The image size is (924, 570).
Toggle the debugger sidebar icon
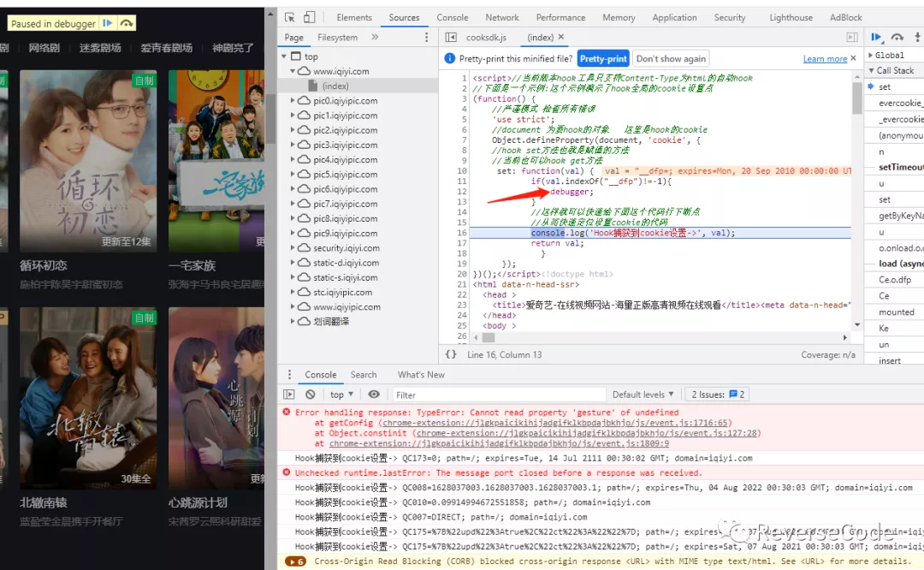pyautogui.click(x=852, y=37)
